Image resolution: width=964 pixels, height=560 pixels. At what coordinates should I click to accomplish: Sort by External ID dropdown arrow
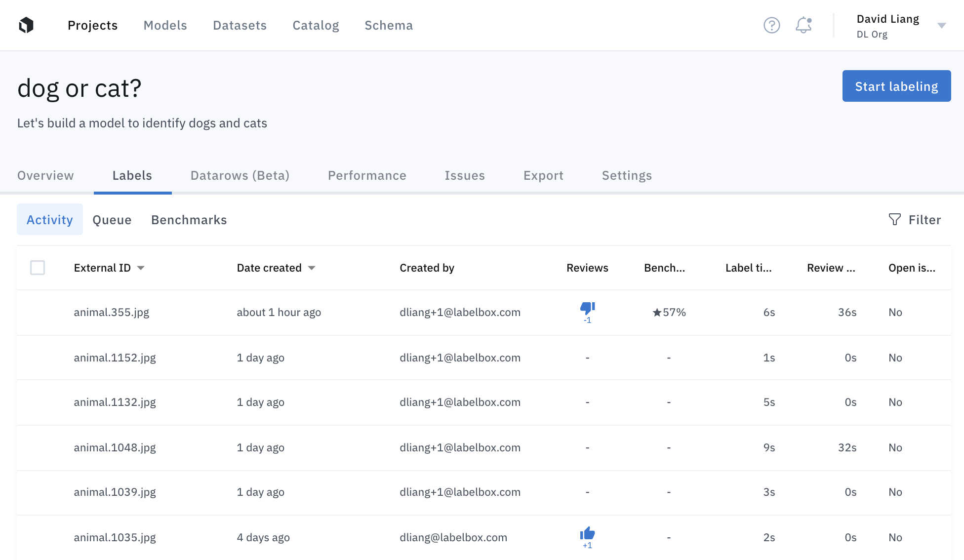(141, 268)
